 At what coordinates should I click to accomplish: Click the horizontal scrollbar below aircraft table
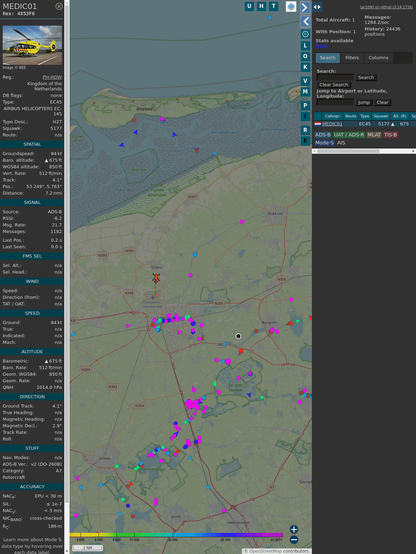pos(364,151)
